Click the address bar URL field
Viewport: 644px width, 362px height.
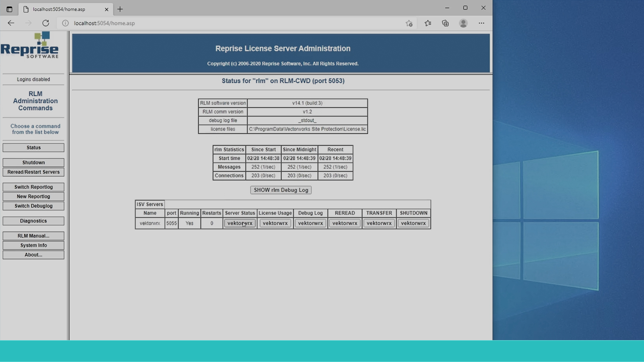[238, 23]
